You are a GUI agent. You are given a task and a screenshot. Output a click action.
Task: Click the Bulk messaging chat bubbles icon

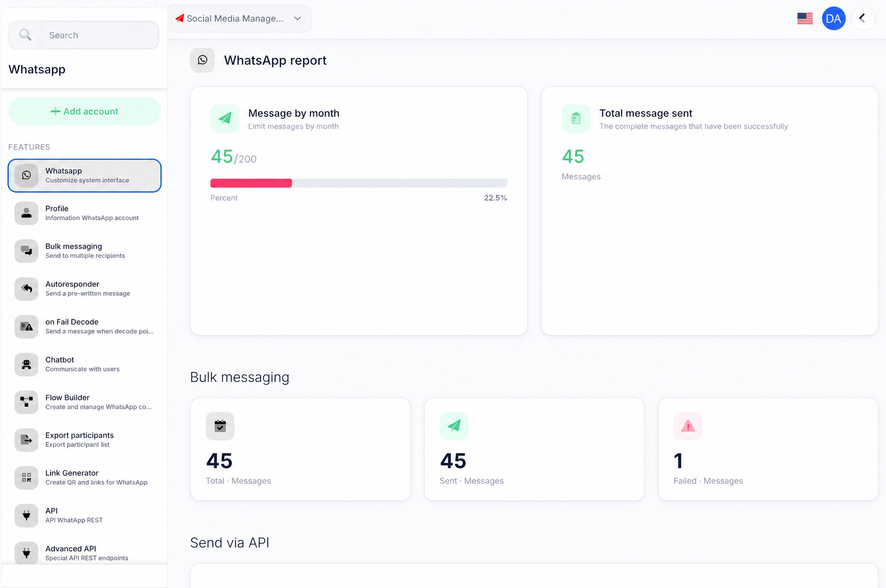pos(26,251)
